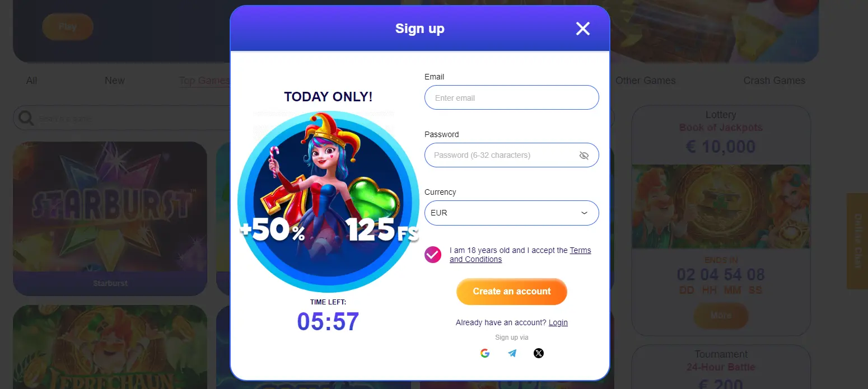This screenshot has width=868, height=389.
Task: Click the jester bonus promo image
Action: (328, 201)
